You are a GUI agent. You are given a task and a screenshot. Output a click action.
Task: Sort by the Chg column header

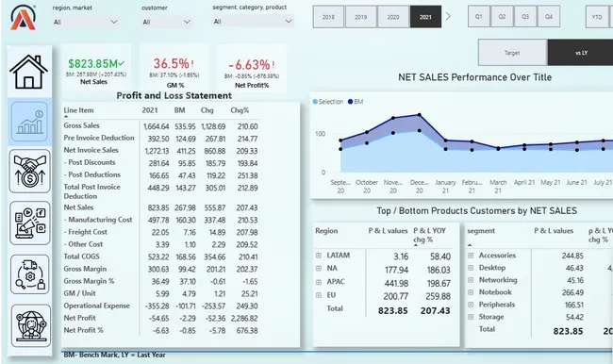pyautogui.click(x=207, y=110)
